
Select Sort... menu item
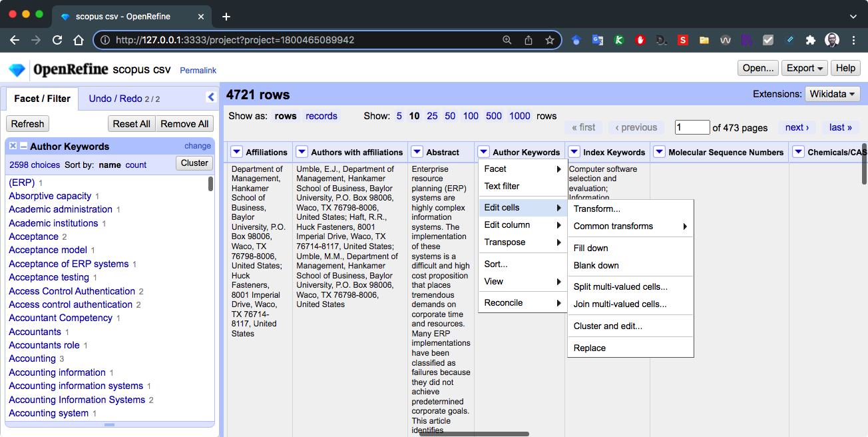click(523, 264)
